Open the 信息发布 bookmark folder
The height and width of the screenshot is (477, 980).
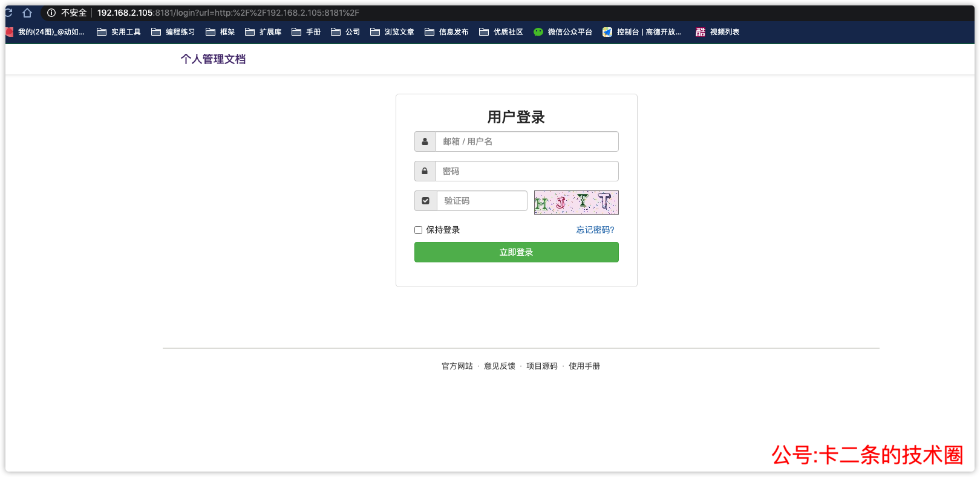point(446,32)
